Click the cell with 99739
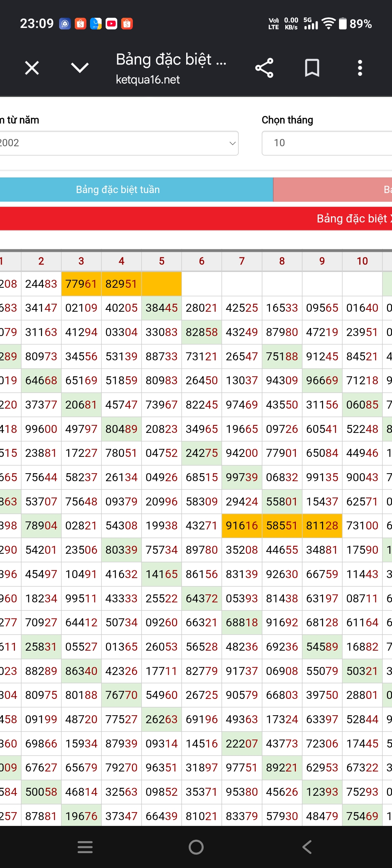Image resolution: width=392 pixels, height=868 pixels. point(242,477)
